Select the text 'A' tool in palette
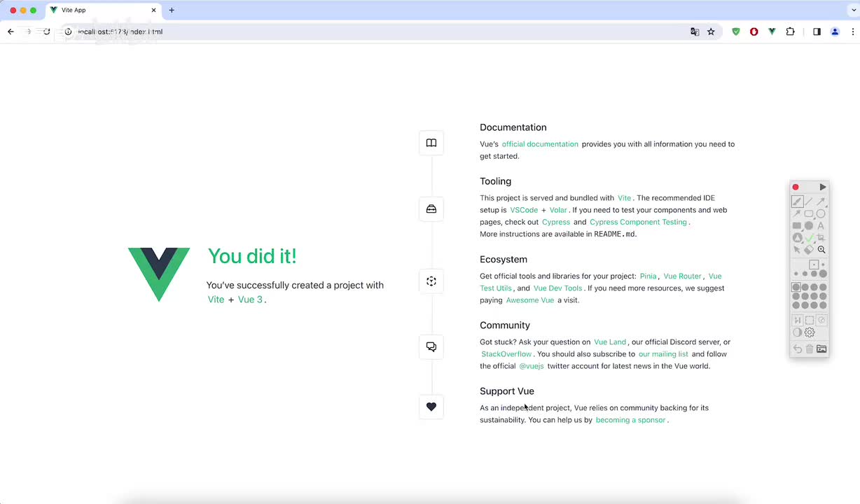The width and height of the screenshot is (860, 504). [x=821, y=225]
